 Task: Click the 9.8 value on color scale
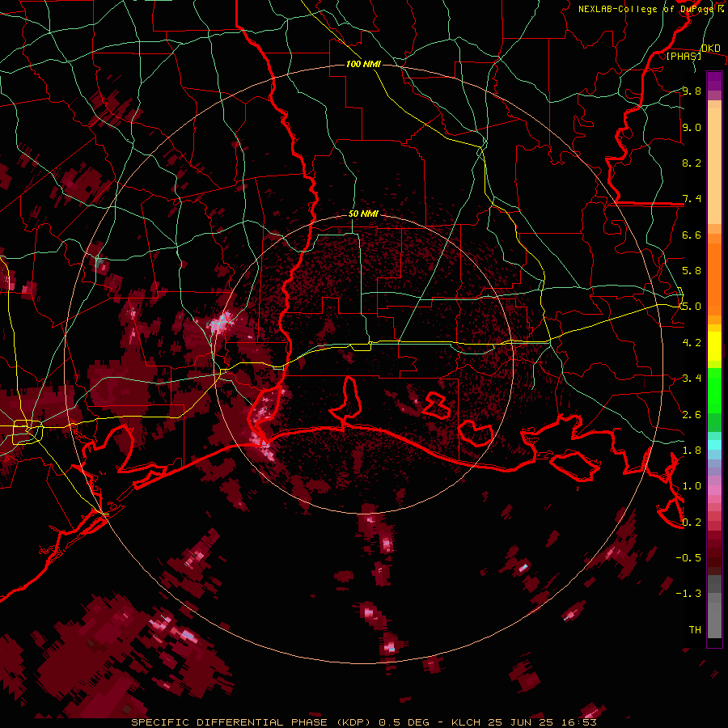[692, 91]
